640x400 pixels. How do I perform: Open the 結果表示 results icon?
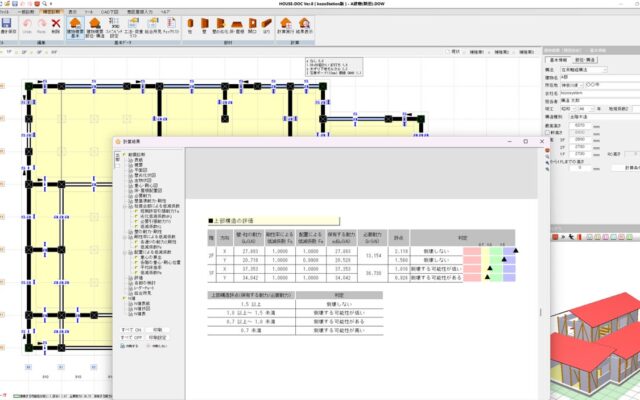point(304,23)
